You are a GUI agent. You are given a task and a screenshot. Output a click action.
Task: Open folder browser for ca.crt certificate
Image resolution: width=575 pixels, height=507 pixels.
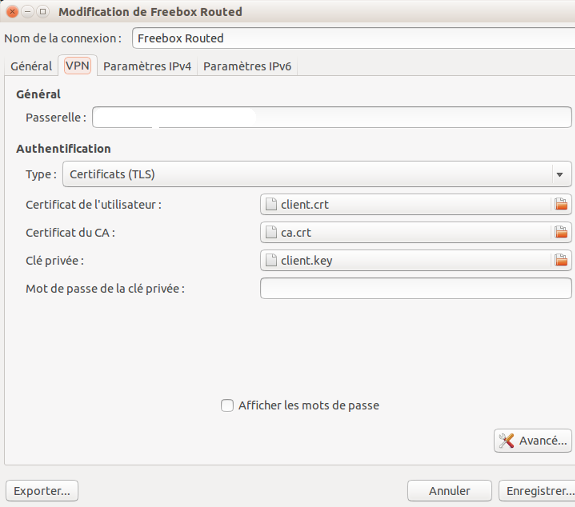click(x=561, y=232)
